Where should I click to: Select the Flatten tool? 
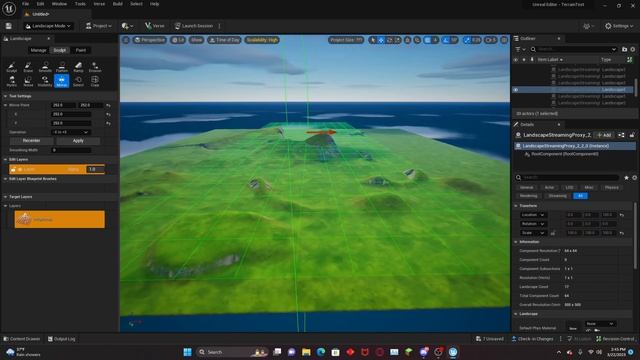click(62, 67)
